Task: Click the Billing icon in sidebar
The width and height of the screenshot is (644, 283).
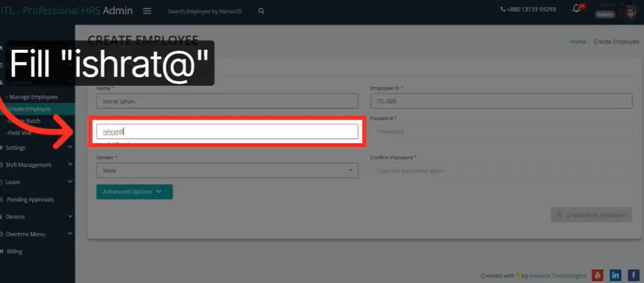Action: [x=1, y=251]
